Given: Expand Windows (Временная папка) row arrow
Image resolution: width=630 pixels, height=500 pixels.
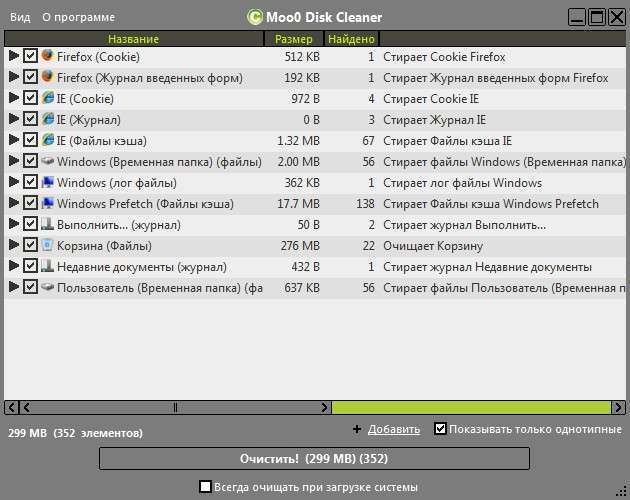Looking at the screenshot, I should coord(14,161).
